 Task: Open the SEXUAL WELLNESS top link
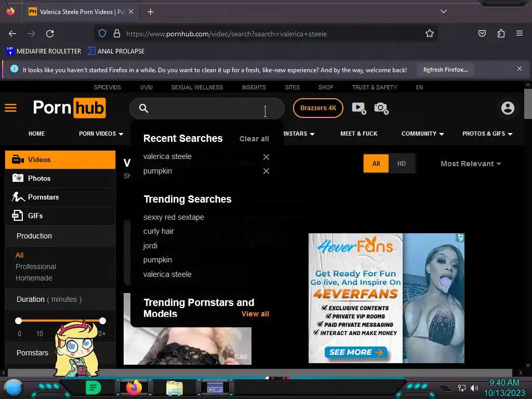(197, 87)
